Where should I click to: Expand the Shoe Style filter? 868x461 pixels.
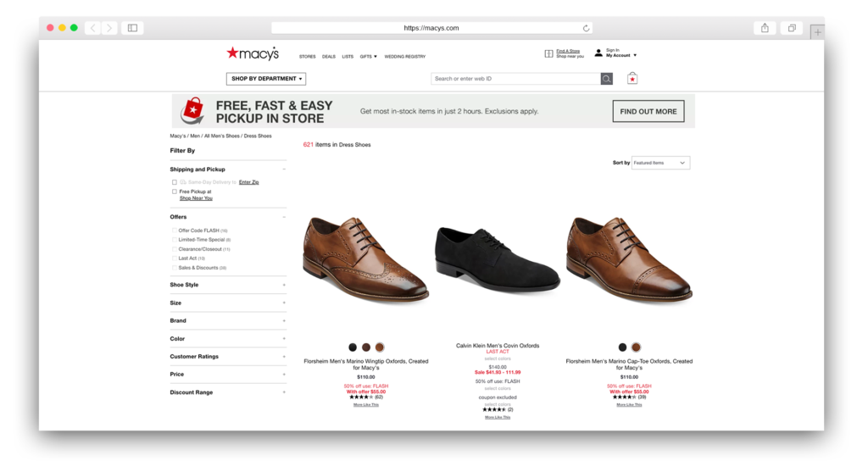click(228, 285)
